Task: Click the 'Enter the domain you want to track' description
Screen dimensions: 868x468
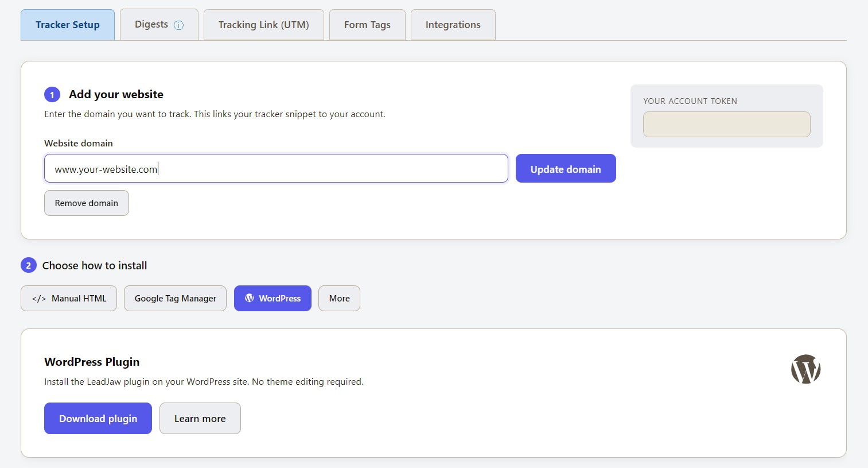Action: coord(215,114)
